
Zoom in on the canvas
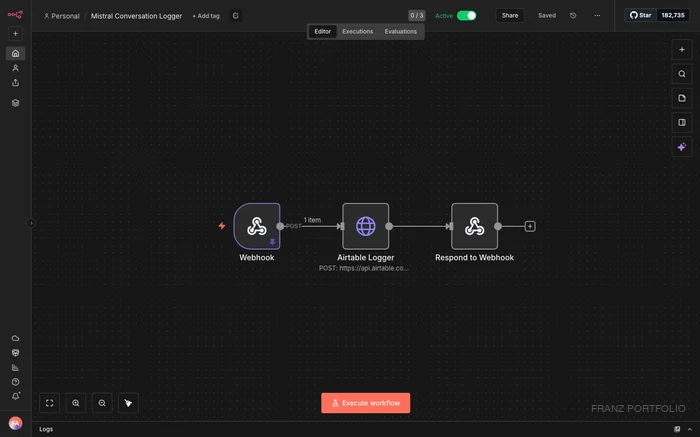tap(76, 403)
